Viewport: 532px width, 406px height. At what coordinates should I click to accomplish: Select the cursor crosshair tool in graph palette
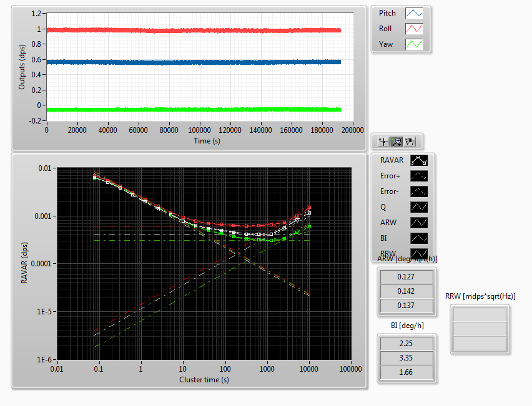(383, 141)
